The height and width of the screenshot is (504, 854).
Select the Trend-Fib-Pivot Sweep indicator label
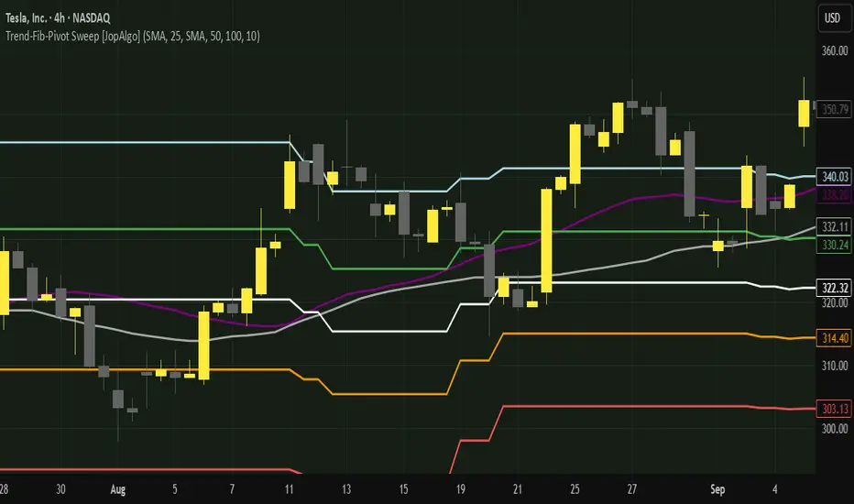[x=132, y=37]
